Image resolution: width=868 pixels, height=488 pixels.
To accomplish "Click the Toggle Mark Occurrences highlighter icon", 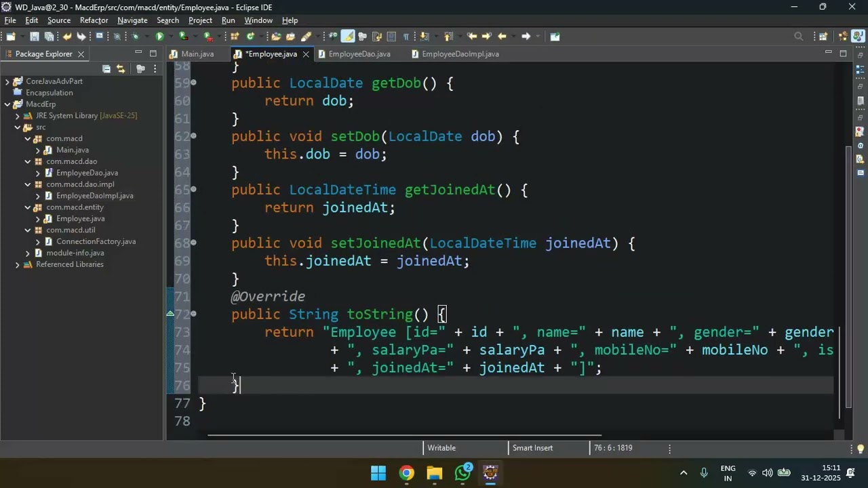I will (347, 36).
